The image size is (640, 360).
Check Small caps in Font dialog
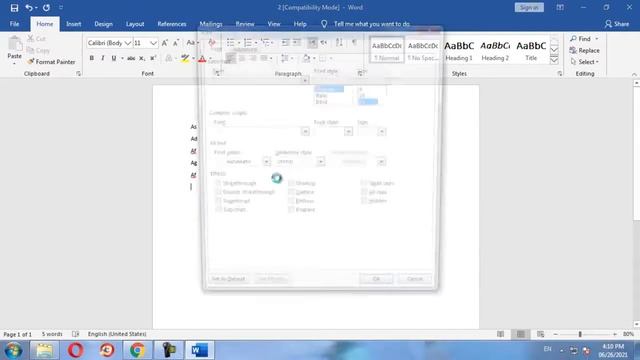point(364,183)
